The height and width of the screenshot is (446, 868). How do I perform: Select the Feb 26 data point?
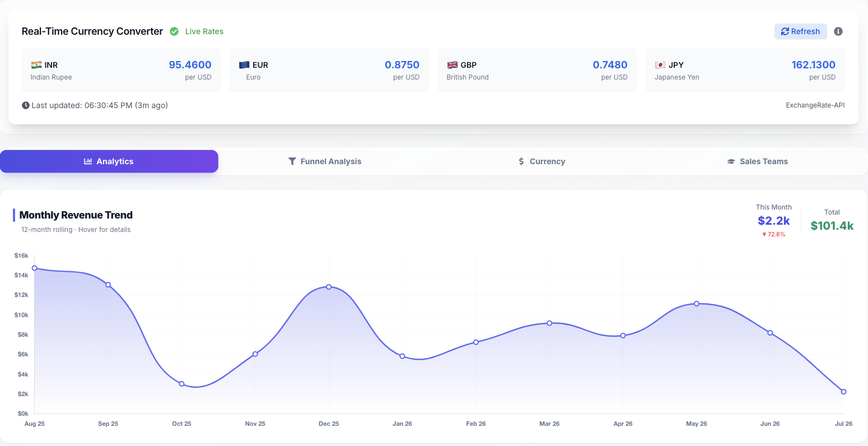click(476, 342)
